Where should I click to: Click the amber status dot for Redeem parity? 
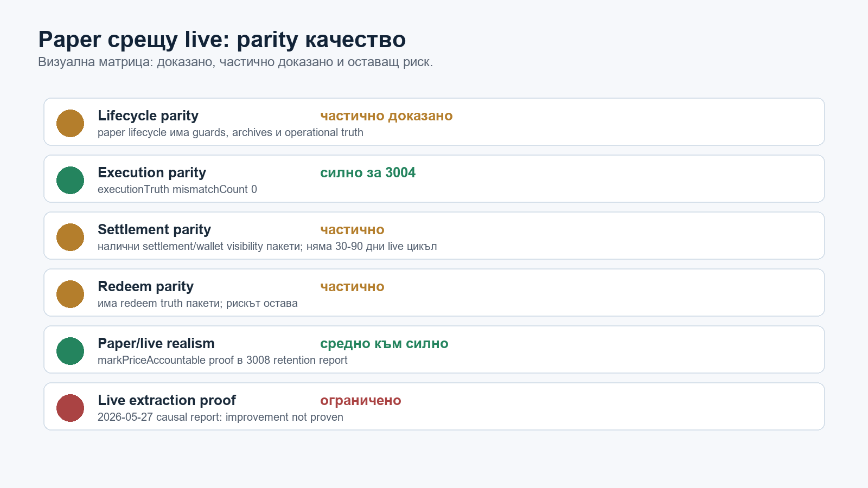click(x=70, y=294)
